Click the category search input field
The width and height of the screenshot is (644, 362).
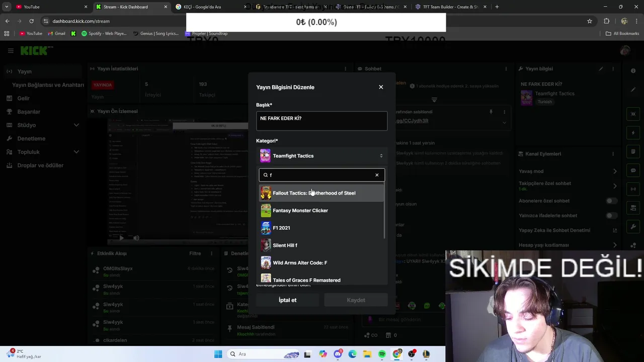click(322, 175)
